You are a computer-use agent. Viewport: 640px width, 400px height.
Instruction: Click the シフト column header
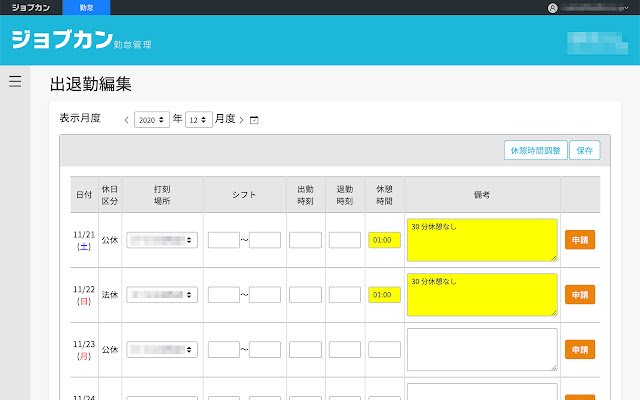[x=244, y=195]
